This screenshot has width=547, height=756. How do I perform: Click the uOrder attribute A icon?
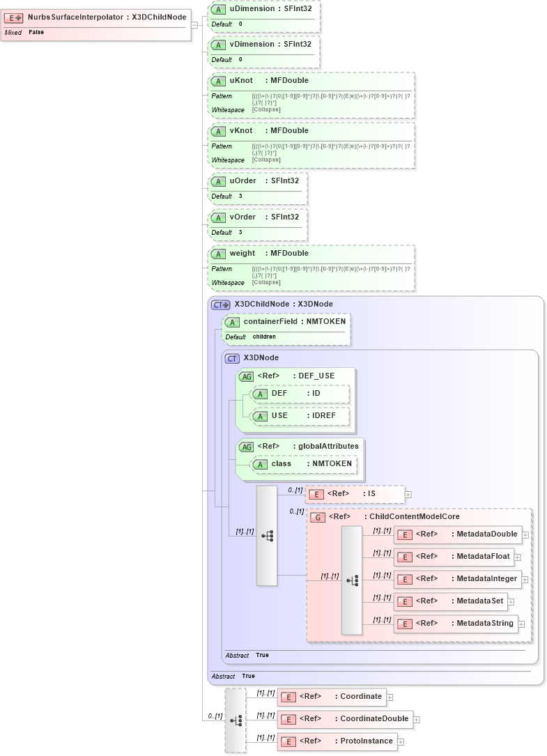(x=218, y=182)
